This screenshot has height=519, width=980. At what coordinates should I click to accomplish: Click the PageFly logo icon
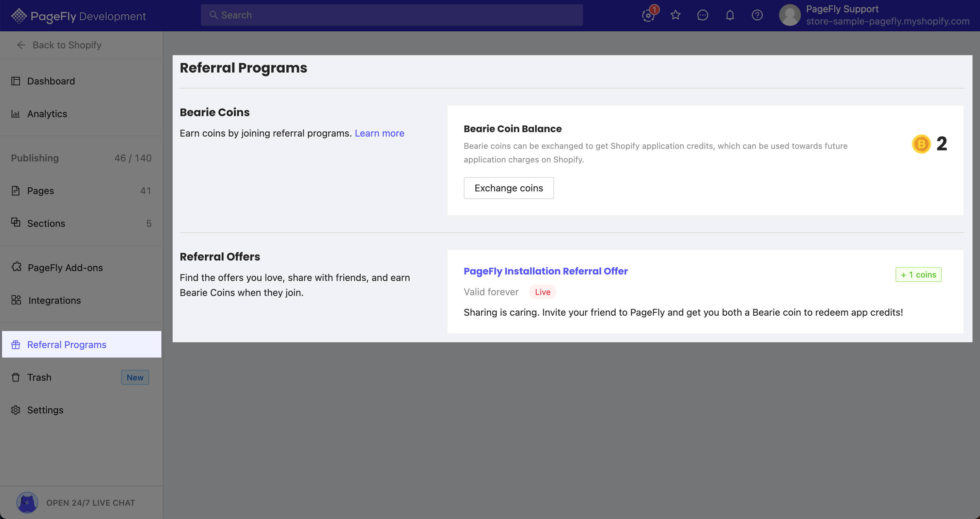[x=19, y=16]
